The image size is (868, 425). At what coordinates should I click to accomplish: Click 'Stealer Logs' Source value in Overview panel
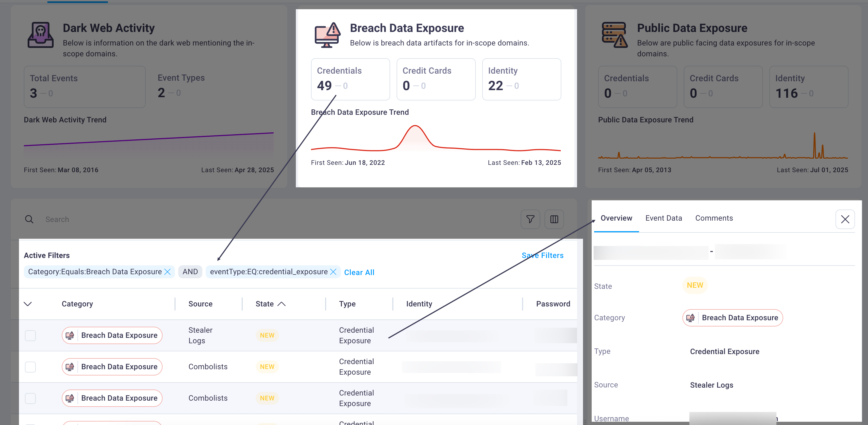711,385
